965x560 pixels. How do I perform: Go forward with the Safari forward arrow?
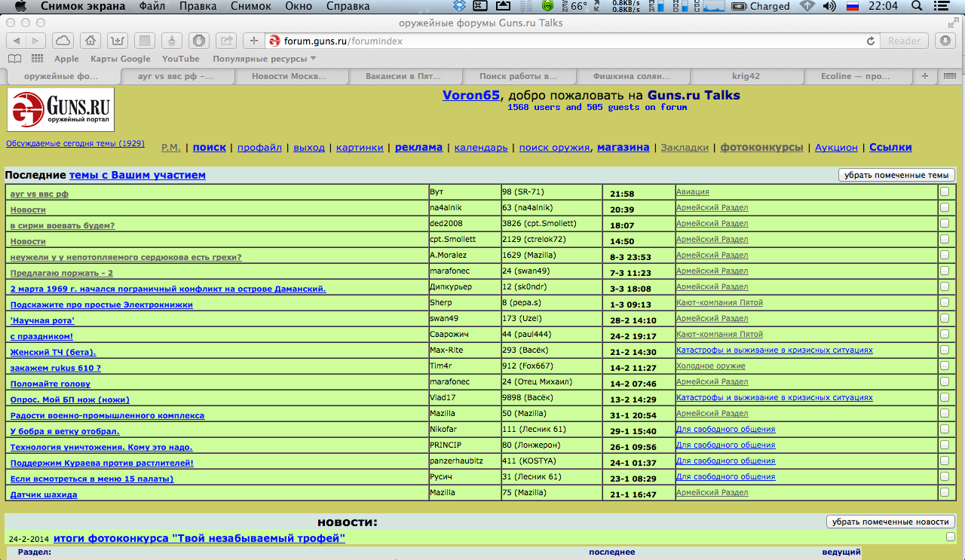pos(36,41)
